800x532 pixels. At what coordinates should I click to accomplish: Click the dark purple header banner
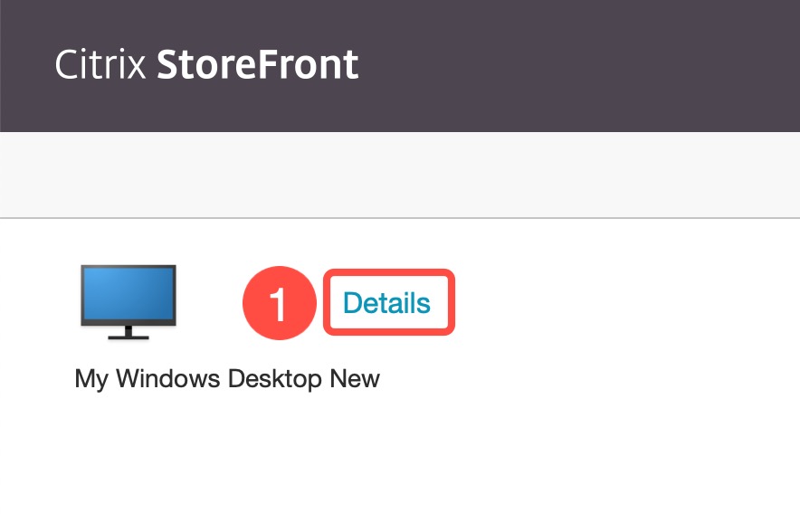tap(543, 65)
